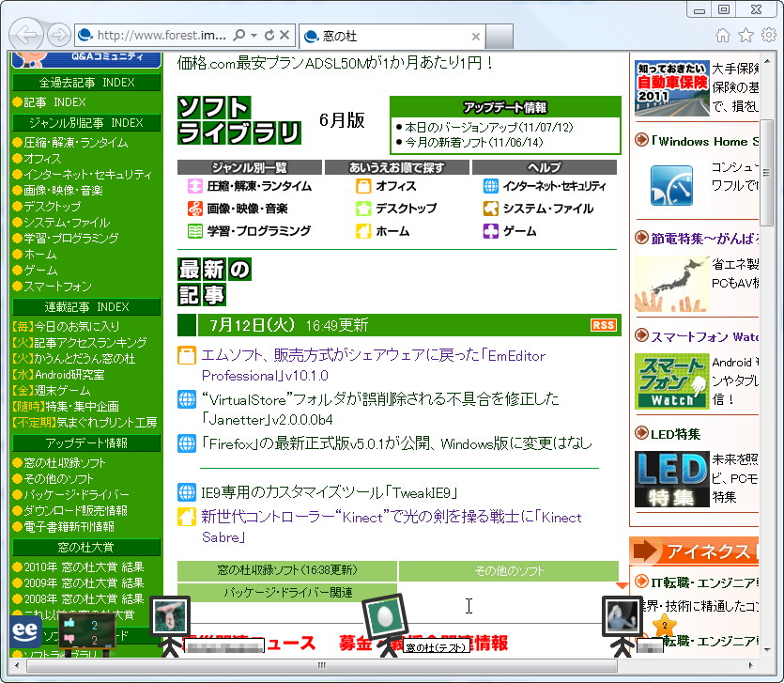Click the スマートフォン Watch banner image

coord(672,381)
